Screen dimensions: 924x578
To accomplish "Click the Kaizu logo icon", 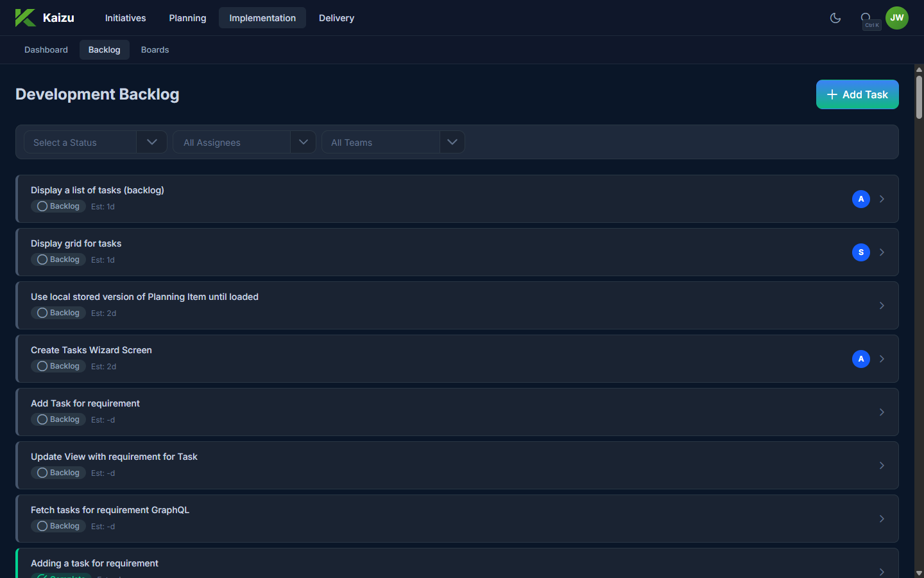I will pos(25,18).
